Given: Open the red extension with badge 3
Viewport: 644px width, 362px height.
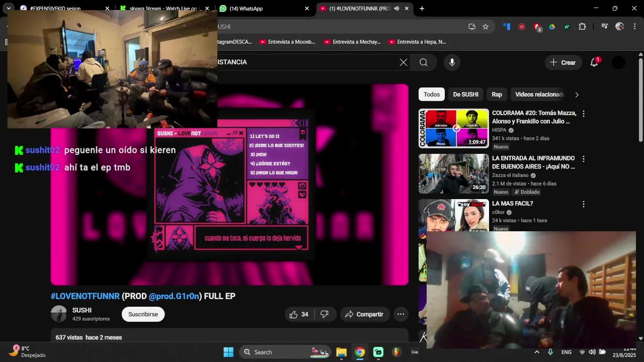Looking at the screenshot, I should 537,27.
